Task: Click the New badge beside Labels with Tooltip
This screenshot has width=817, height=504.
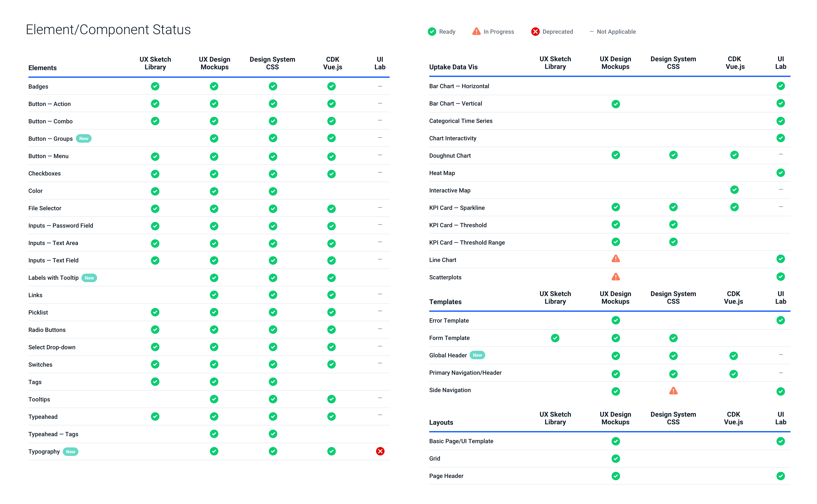Action: point(89,278)
